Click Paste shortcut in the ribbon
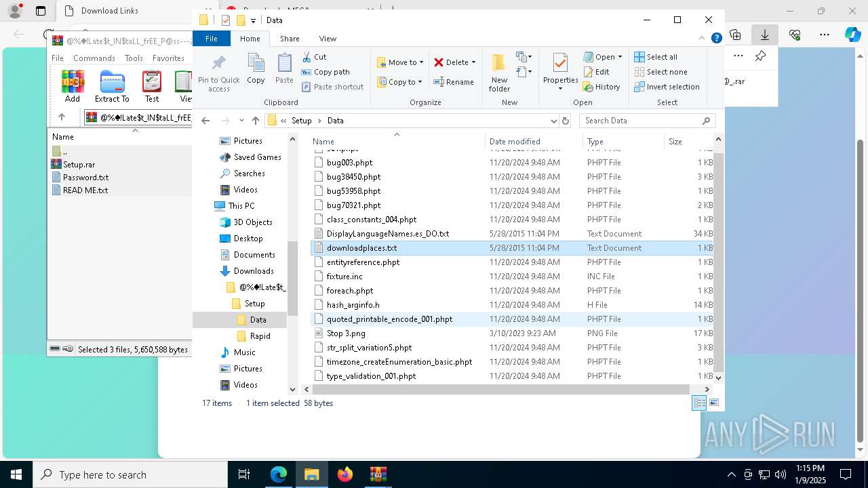868x488 pixels. tap(332, 87)
